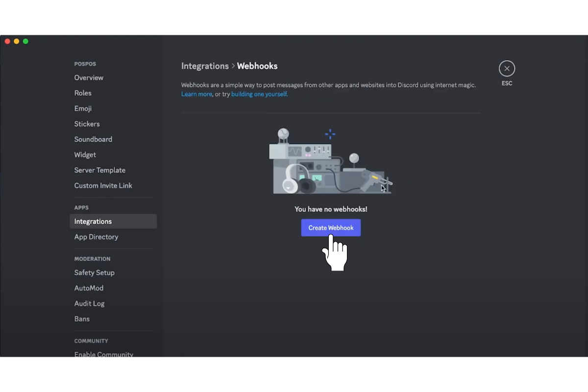Viewport: 588px width, 392px height.
Task: Click the Create Webhook button
Action: (x=331, y=228)
